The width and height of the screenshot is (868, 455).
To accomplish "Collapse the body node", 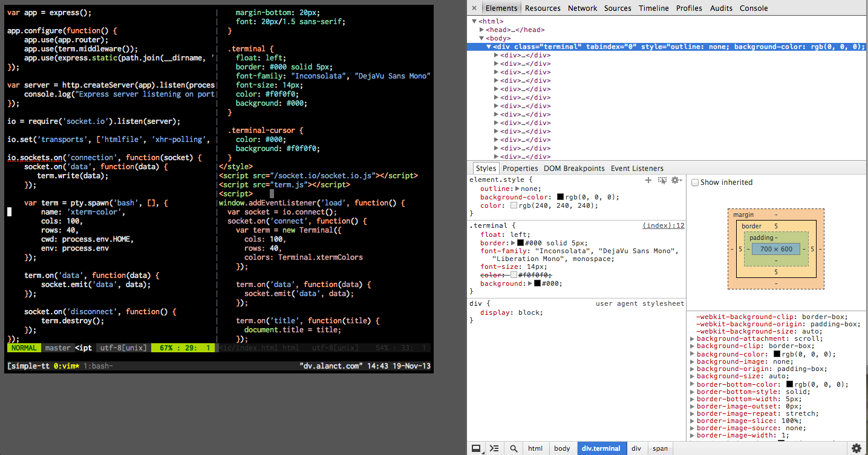I will point(482,38).
